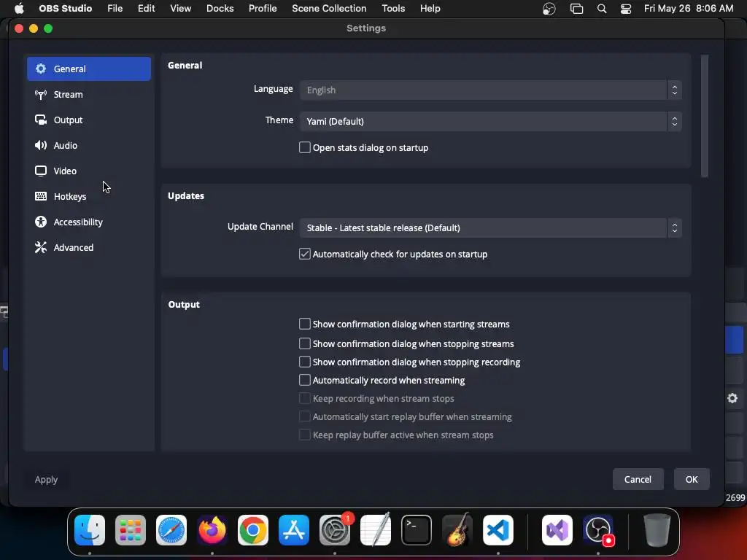Open the Update Channel dropdown
747x560 pixels.
click(x=491, y=228)
